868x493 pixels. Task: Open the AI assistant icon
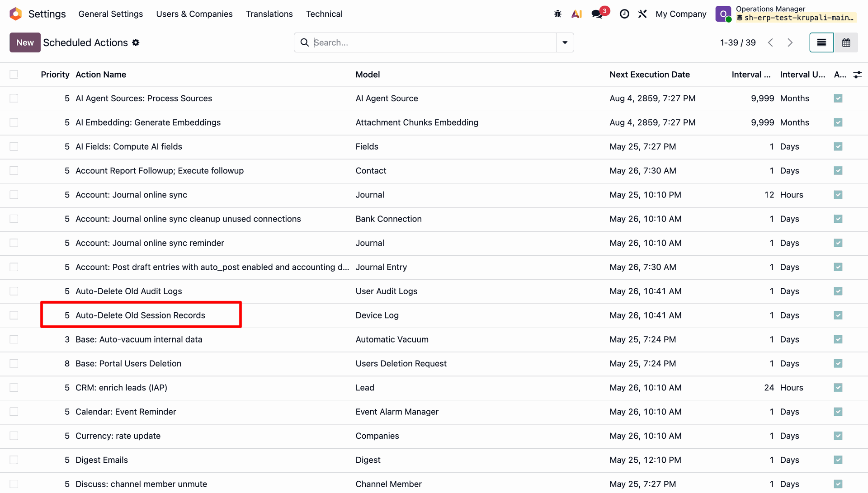[576, 14]
